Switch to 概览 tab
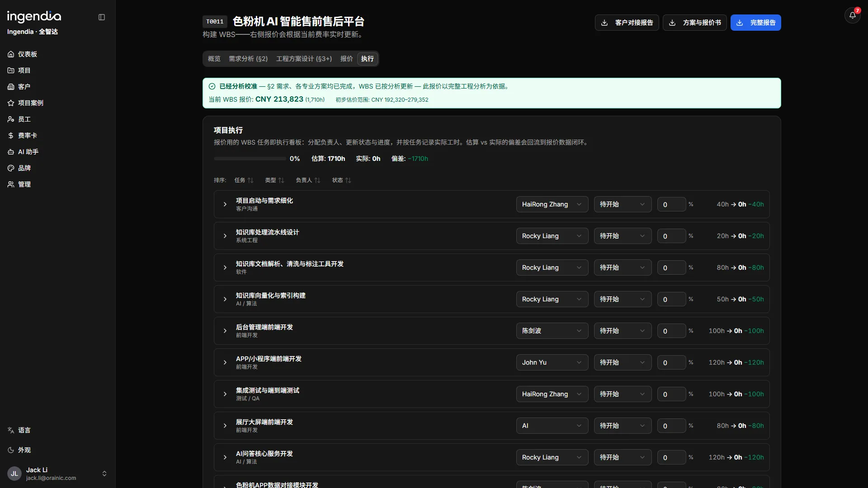This screenshot has width=868, height=488. (214, 59)
